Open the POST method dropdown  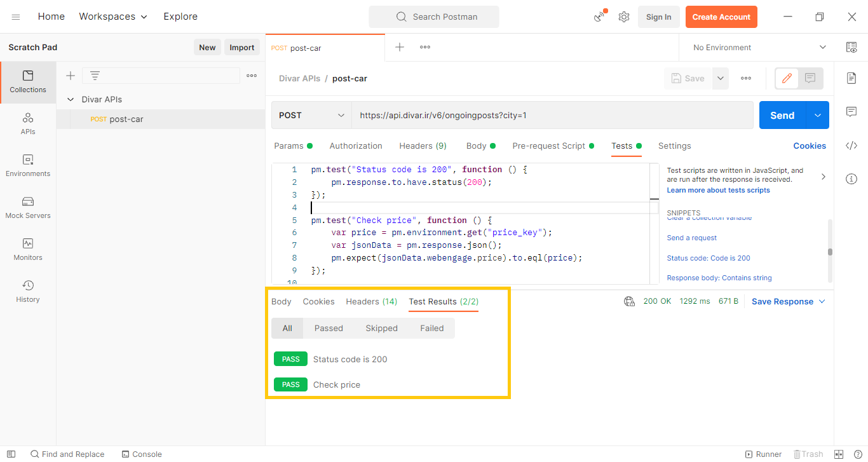311,115
